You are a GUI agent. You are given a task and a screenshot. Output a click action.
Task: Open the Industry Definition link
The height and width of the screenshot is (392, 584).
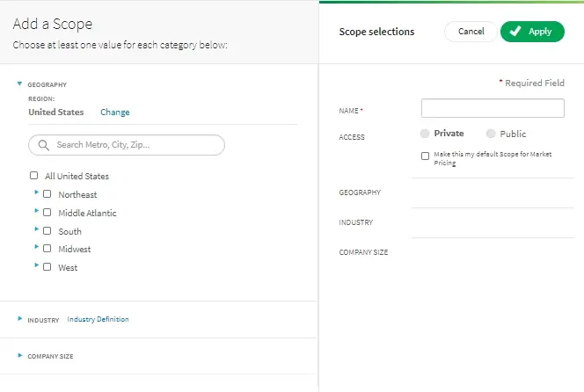(x=98, y=320)
